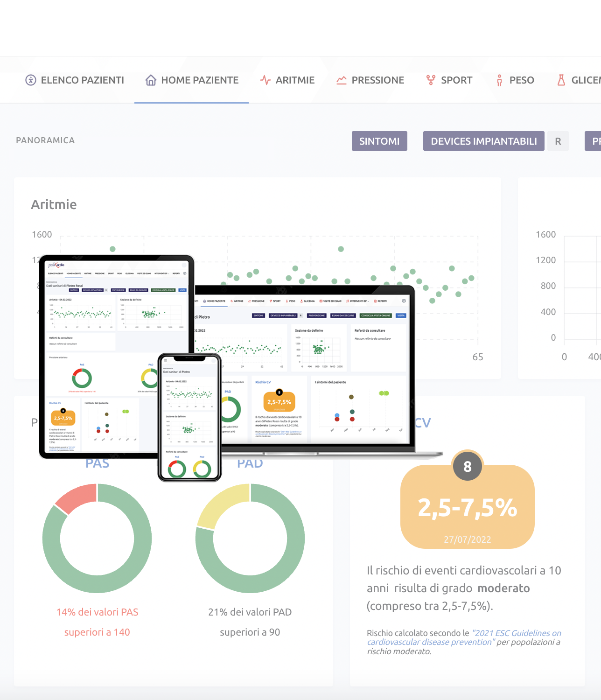The image size is (601, 700).
Task: Click the black circle badge showing 8
Action: (x=467, y=466)
